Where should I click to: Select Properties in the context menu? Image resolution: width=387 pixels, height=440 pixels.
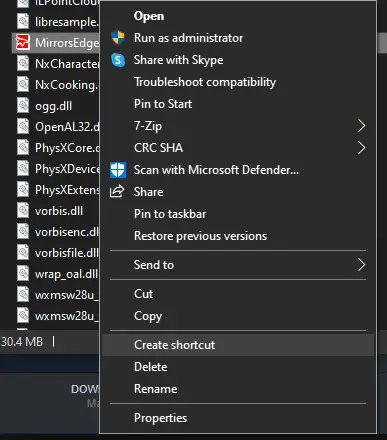tap(238, 418)
